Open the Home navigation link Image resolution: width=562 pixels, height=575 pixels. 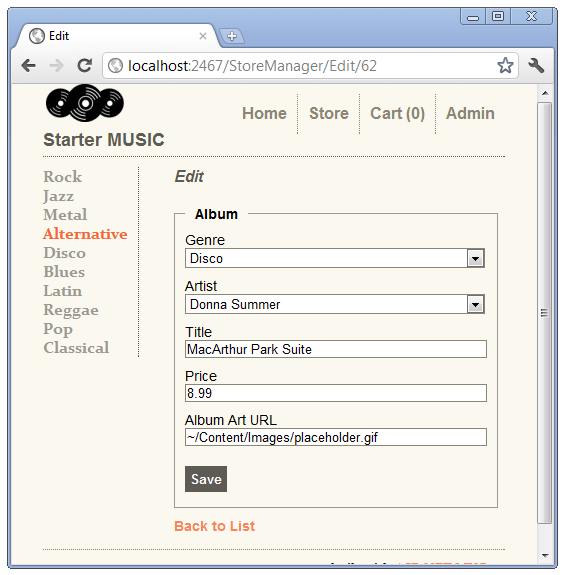click(264, 113)
